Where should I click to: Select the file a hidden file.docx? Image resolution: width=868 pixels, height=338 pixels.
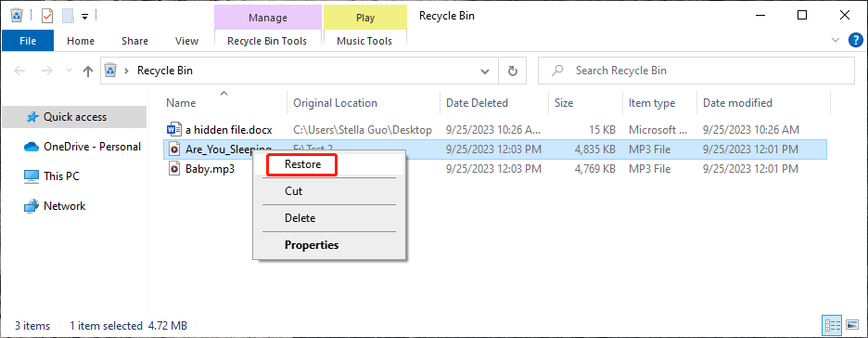coord(229,130)
